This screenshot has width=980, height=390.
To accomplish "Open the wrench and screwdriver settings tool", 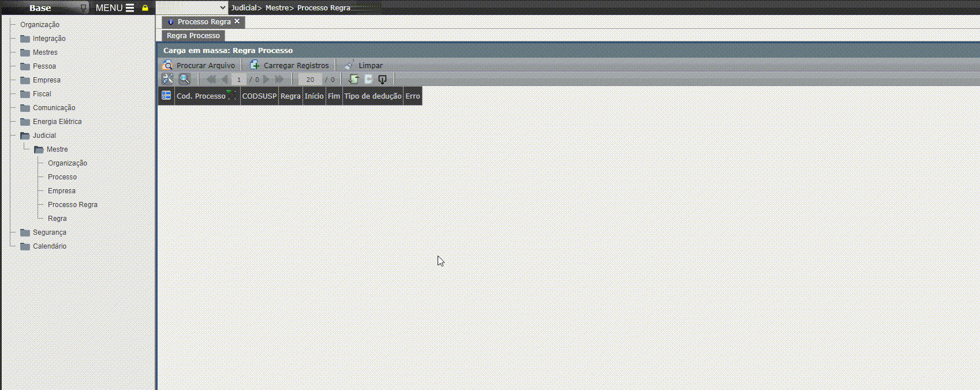I will pyautogui.click(x=167, y=79).
